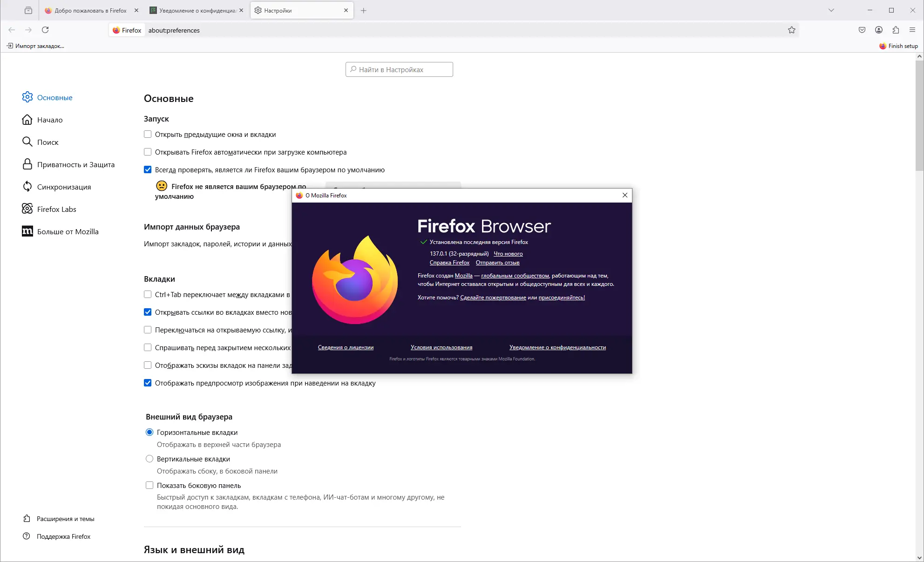The image size is (924, 562).
Task: Open a new tab with plus icon
Action: pos(364,10)
